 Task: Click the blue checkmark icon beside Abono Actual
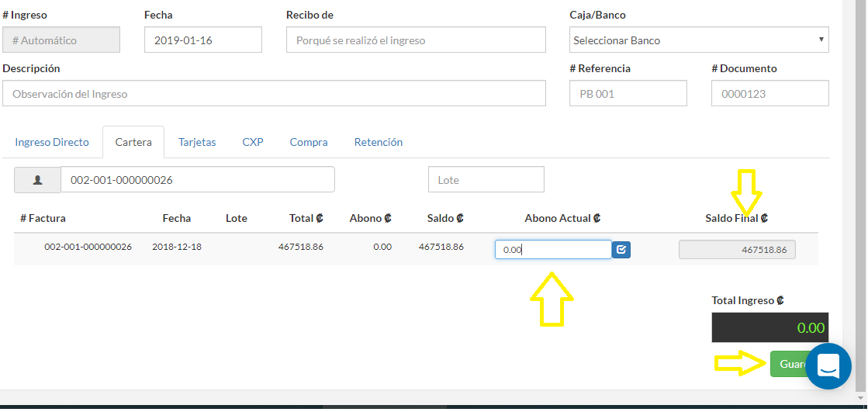pyautogui.click(x=621, y=250)
